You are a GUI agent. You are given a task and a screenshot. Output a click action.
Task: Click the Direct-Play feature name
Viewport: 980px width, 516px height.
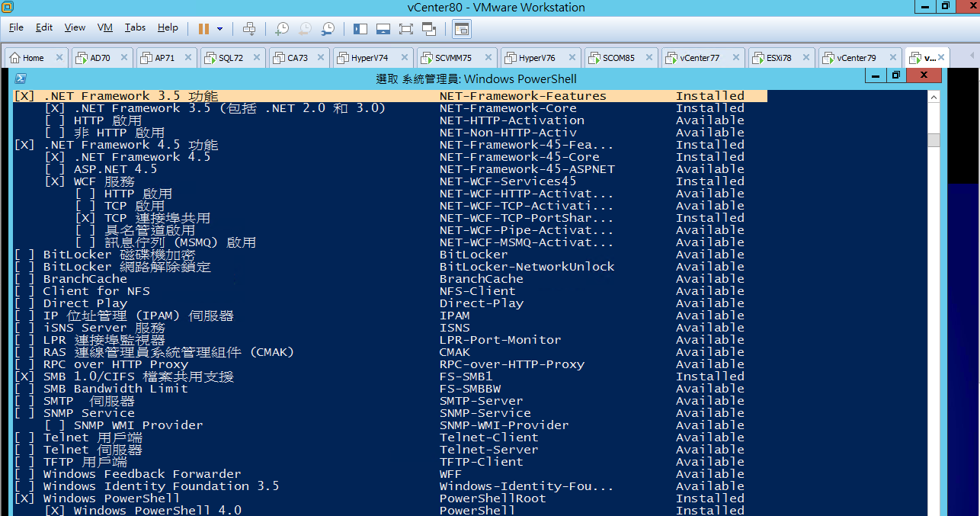(482, 303)
